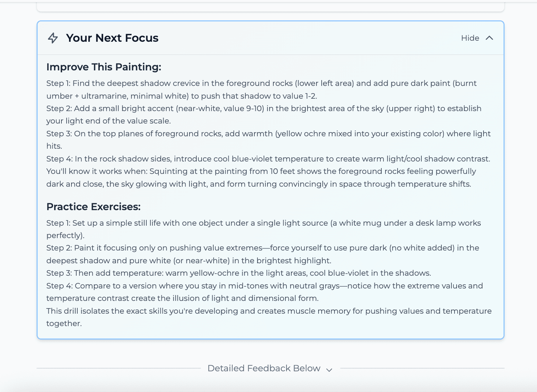
Task: Click the lightning bolt icon beside Your Next Focus
Action: [53, 38]
